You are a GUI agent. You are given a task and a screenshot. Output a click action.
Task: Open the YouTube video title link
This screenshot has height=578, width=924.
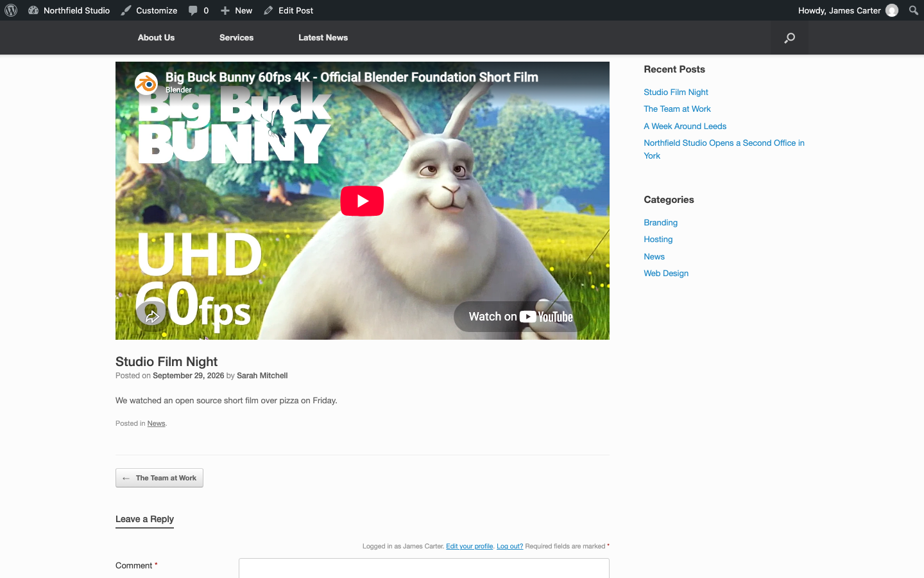tap(352, 77)
